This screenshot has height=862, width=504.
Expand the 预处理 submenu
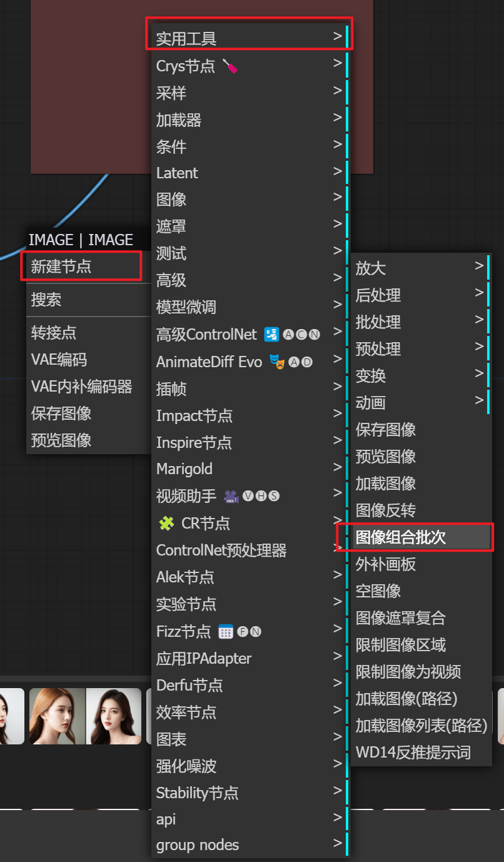421,348
